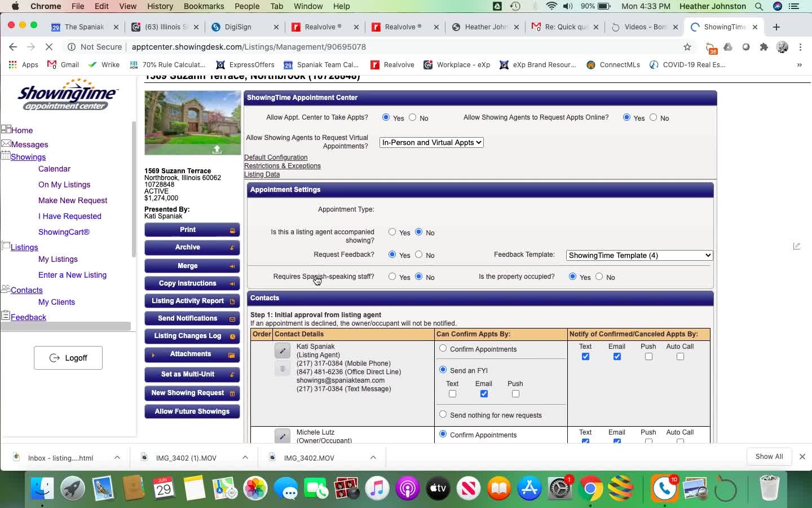Click the pencil edit icon for Kati Spaniak
Image resolution: width=812 pixels, height=508 pixels.
tap(283, 351)
